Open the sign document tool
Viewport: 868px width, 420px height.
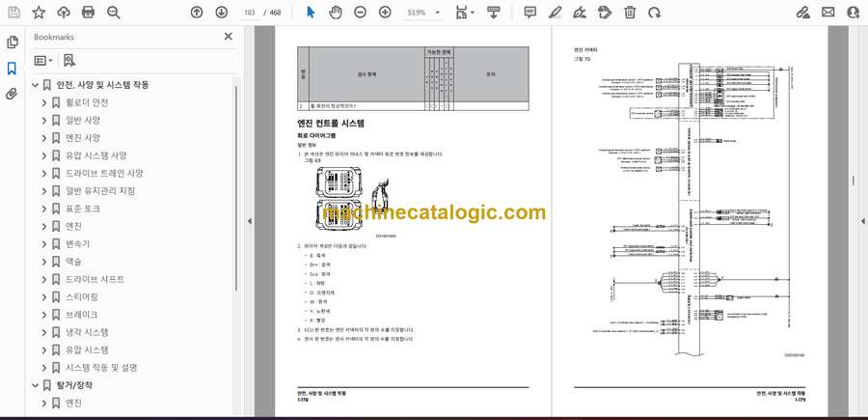pos(581,13)
